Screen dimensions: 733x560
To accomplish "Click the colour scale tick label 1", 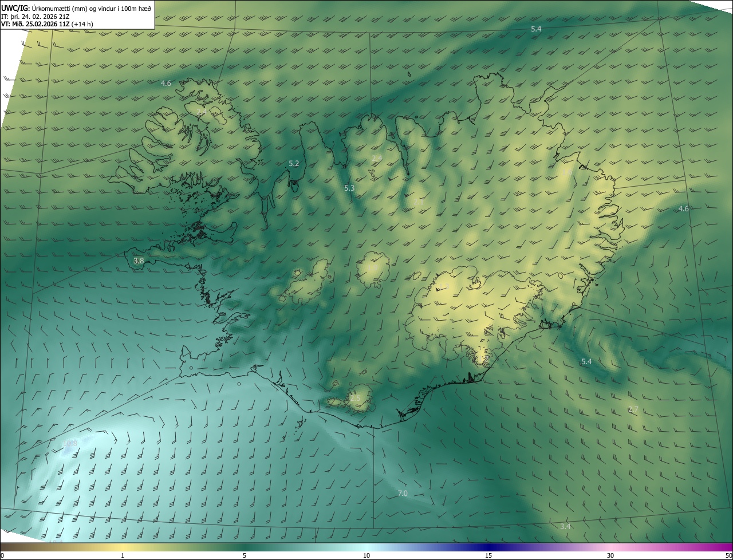I will [x=123, y=556].
